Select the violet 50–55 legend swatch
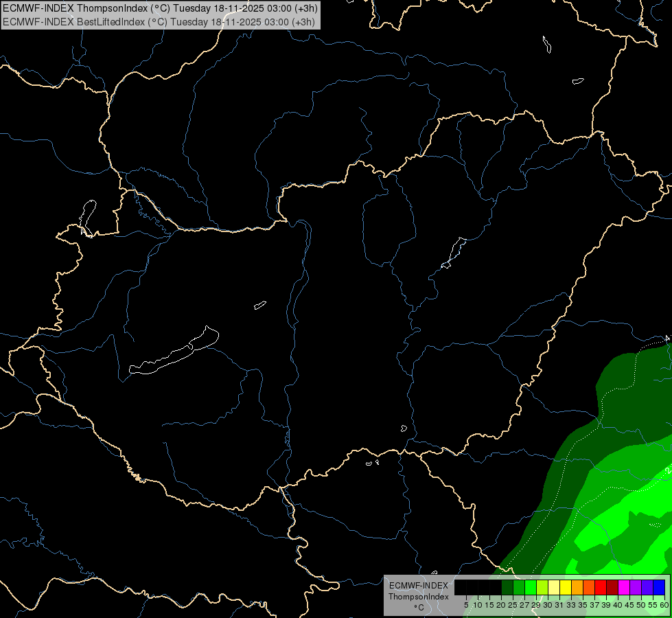 [x=647, y=587]
